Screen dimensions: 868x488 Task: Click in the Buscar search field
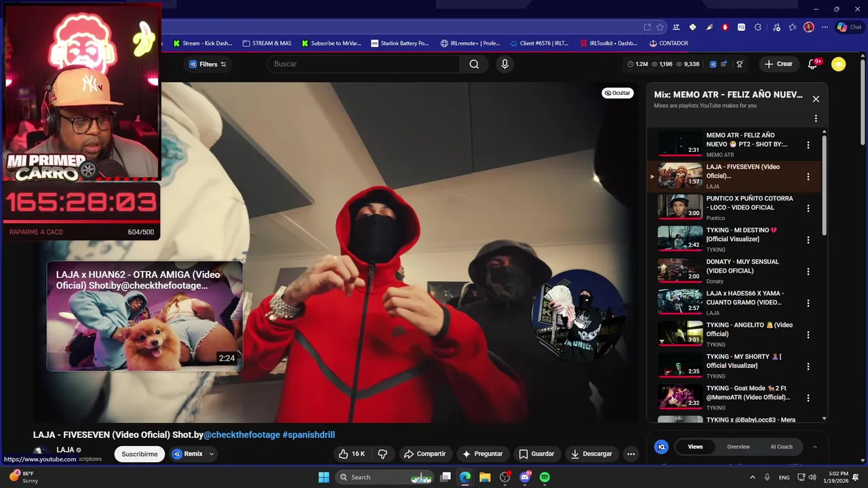point(363,64)
